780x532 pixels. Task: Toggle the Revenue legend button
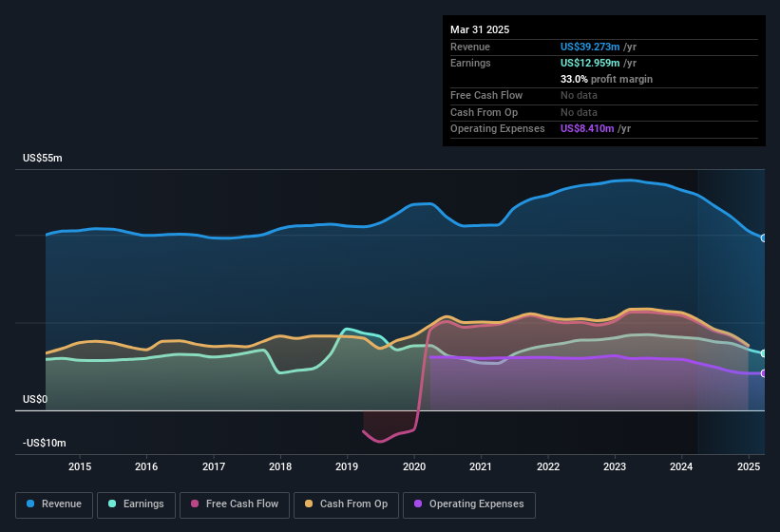(54, 504)
